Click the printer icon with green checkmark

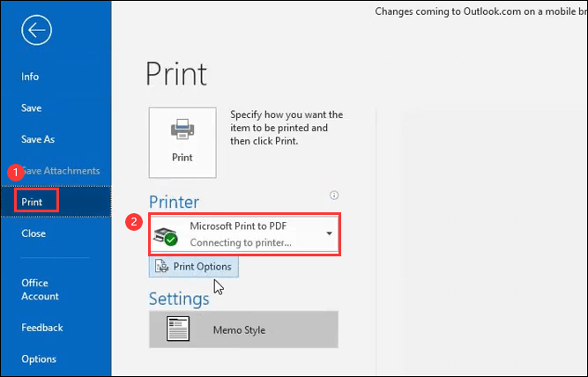(x=166, y=234)
